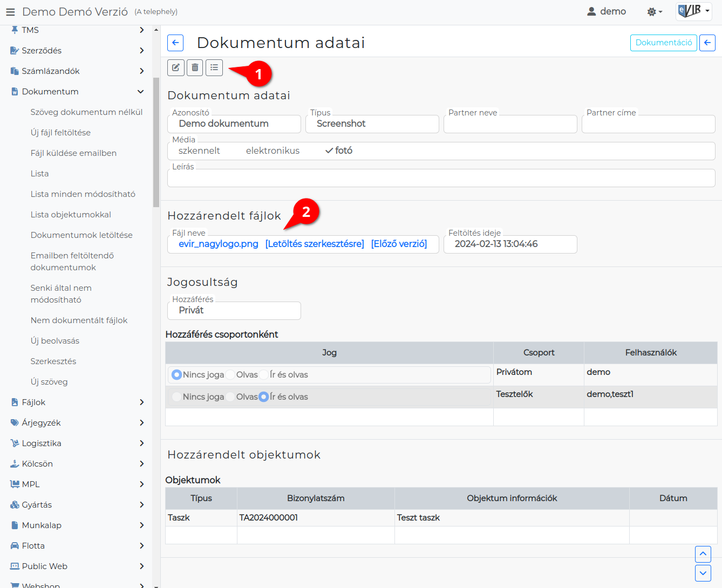The height and width of the screenshot is (588, 722).
Task: Open Új fájl feltöltése menu item
Action: tap(60, 133)
